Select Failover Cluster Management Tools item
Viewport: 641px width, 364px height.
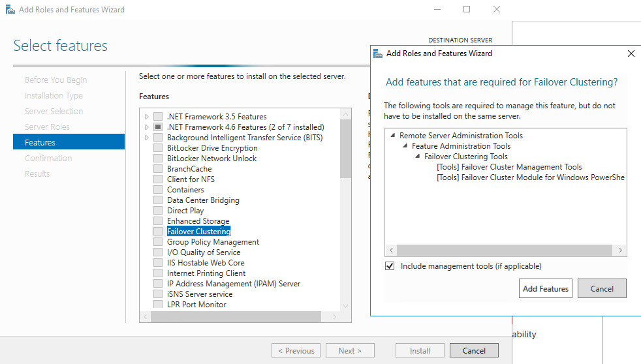click(509, 167)
